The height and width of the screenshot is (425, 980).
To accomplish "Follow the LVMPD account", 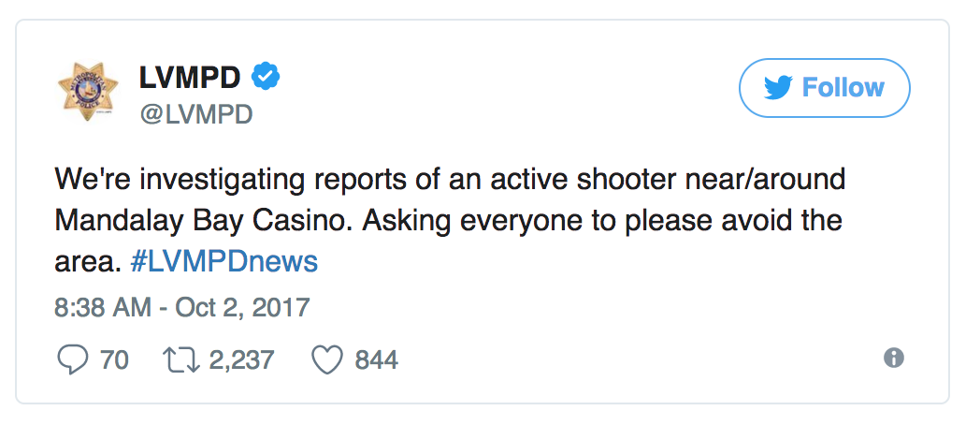I will tap(824, 88).
